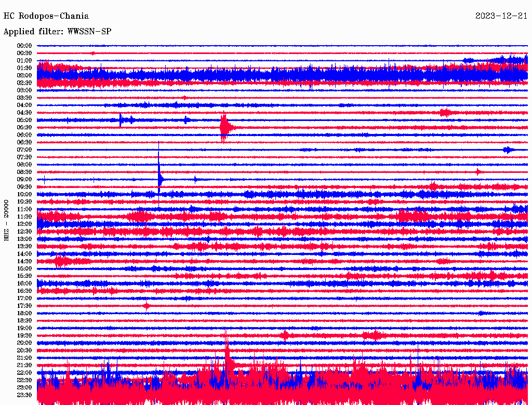Click the date 2023-12-21 label
The height and width of the screenshot is (405, 532).
[501, 17]
